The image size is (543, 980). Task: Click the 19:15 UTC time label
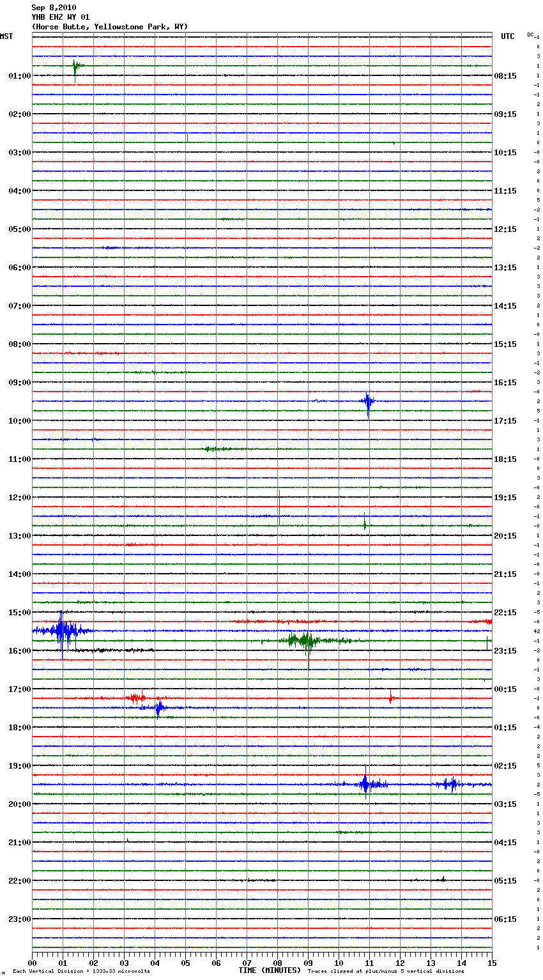[x=505, y=498]
